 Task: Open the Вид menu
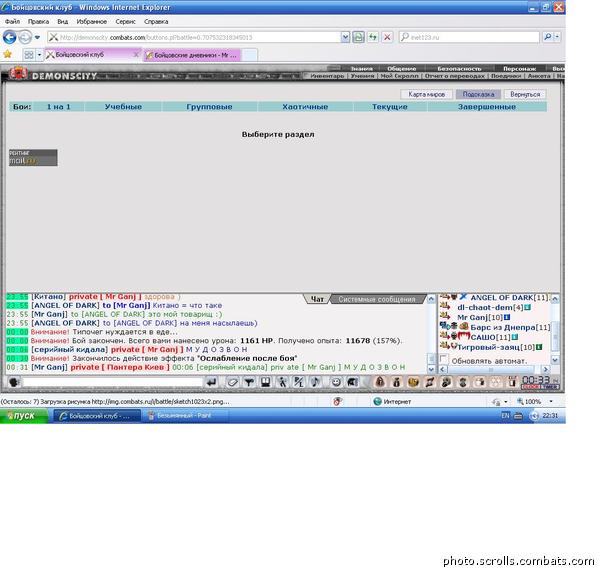coord(62,21)
